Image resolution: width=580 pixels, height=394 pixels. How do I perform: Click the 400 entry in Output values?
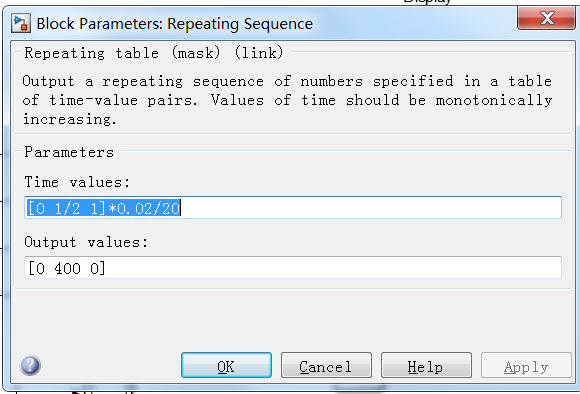tap(67, 268)
